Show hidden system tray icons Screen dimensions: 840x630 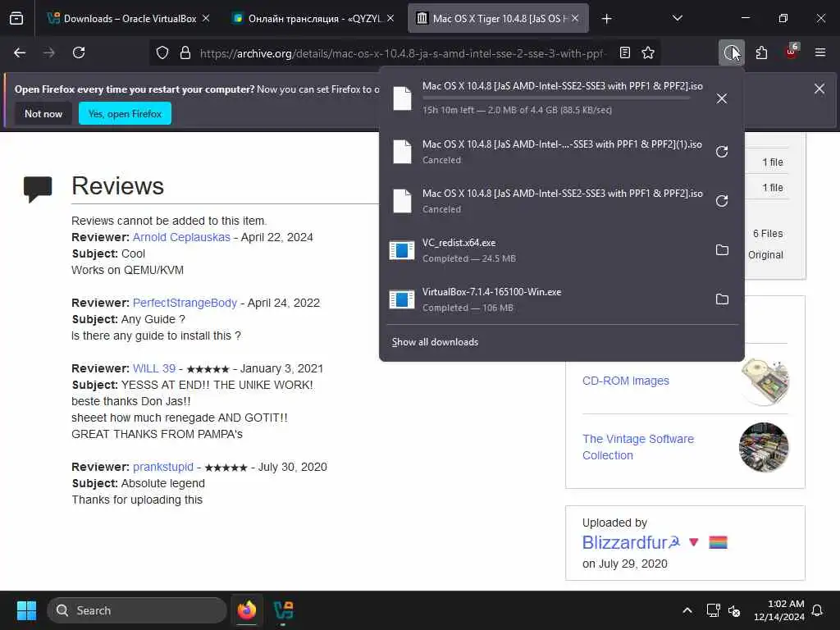click(x=687, y=610)
